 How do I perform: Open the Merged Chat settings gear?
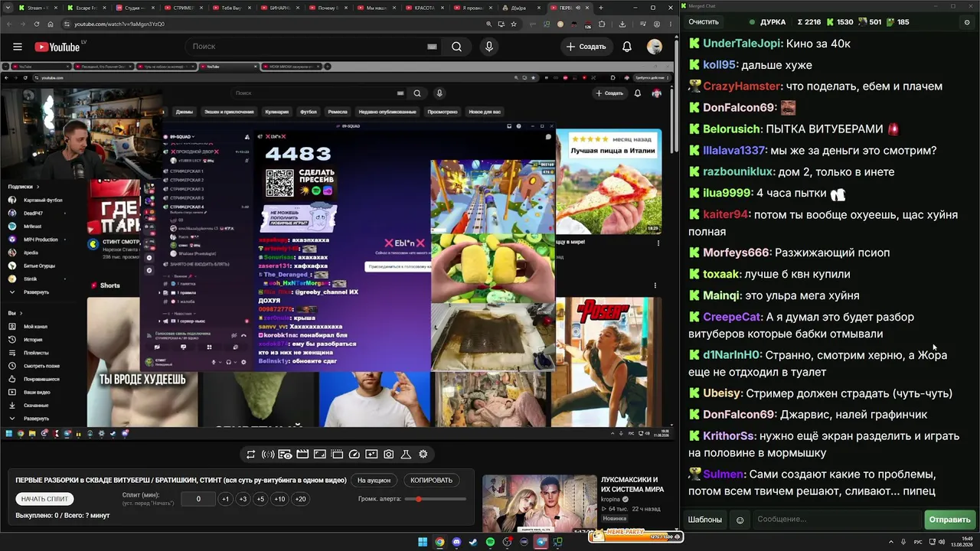pos(966,22)
